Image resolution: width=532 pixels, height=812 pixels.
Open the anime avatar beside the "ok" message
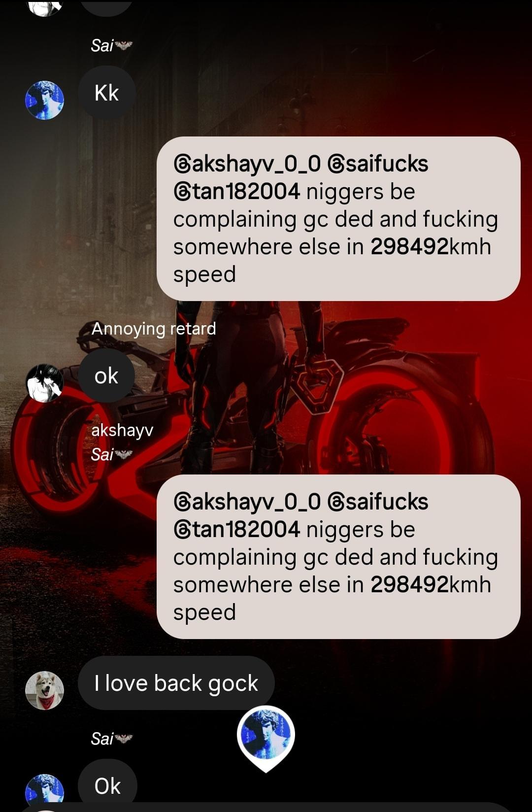tap(44, 383)
